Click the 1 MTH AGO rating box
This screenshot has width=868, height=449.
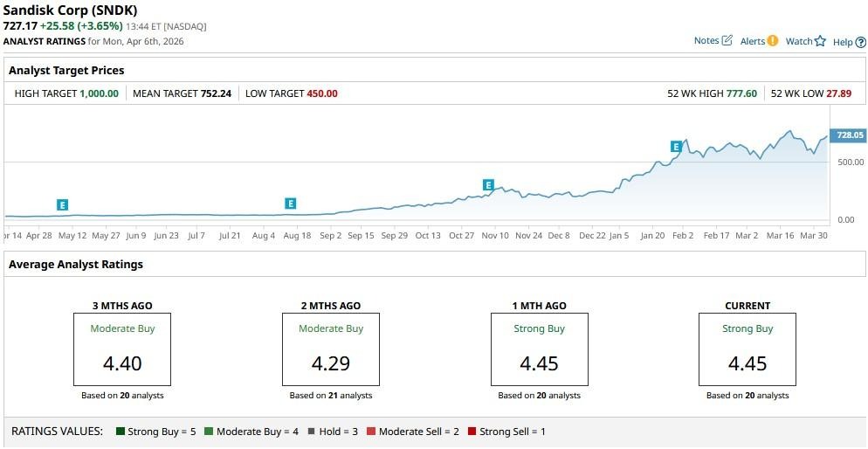point(539,349)
